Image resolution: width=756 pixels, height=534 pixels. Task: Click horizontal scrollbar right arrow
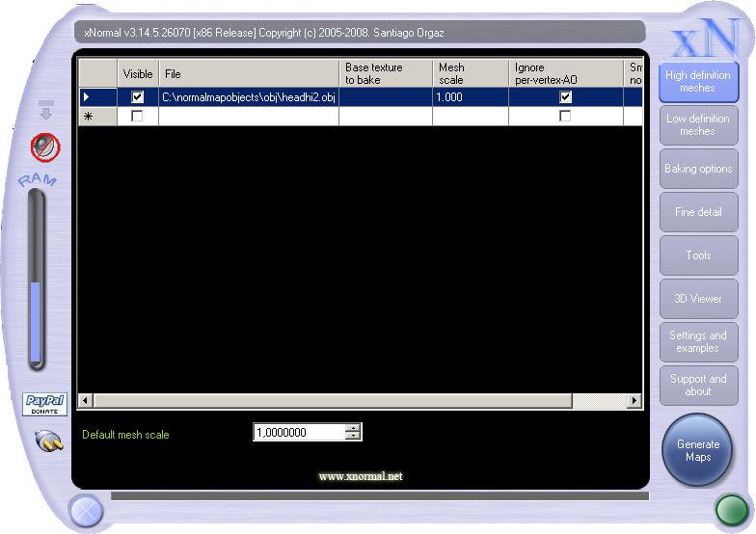[634, 401]
